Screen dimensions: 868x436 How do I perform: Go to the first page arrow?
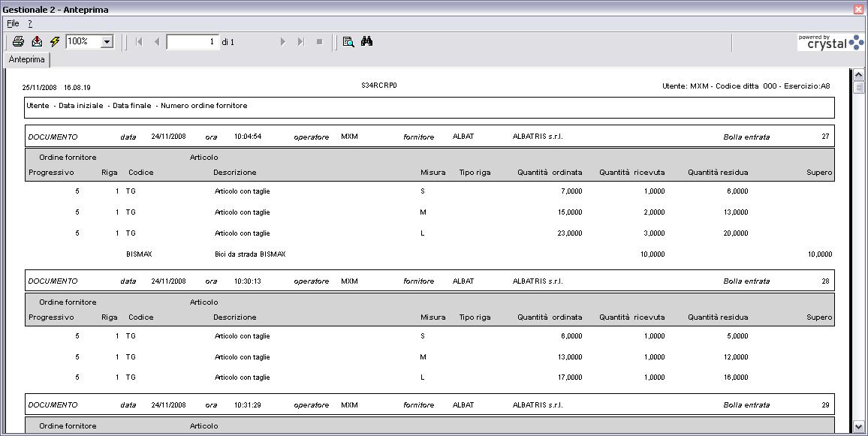[139, 42]
